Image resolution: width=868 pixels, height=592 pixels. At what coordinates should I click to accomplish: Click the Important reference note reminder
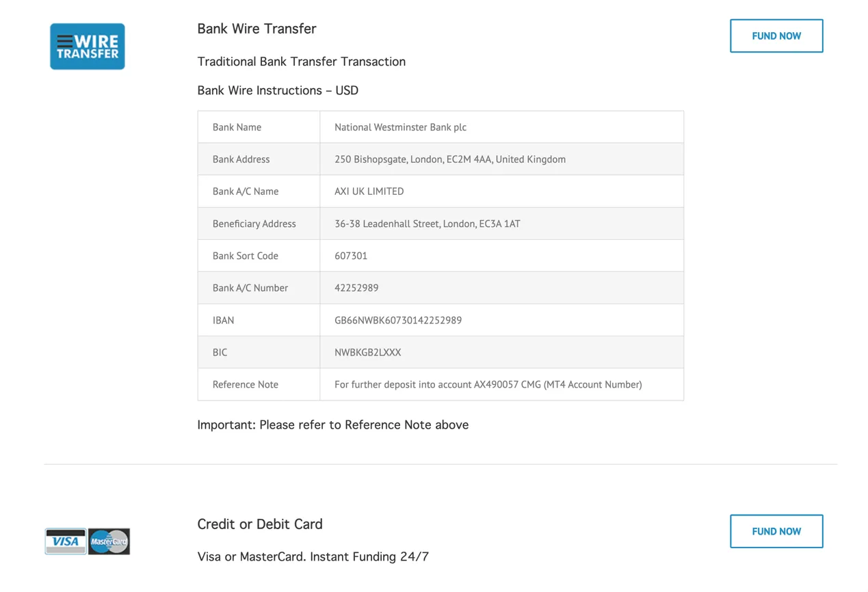[333, 425]
